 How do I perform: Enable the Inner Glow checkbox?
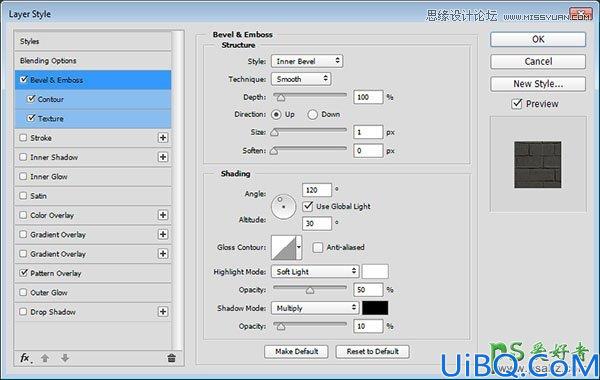(x=23, y=176)
